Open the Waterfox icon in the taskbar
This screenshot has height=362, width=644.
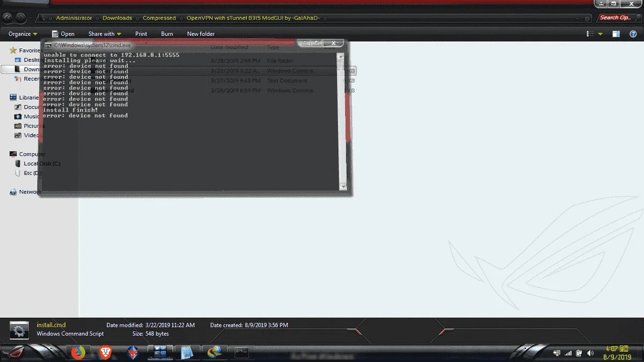pyautogui.click(x=133, y=352)
